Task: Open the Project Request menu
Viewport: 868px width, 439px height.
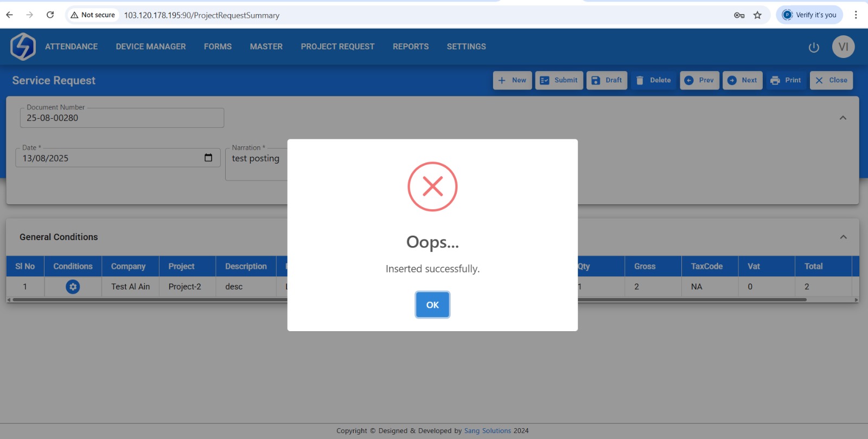Action: pos(337,47)
